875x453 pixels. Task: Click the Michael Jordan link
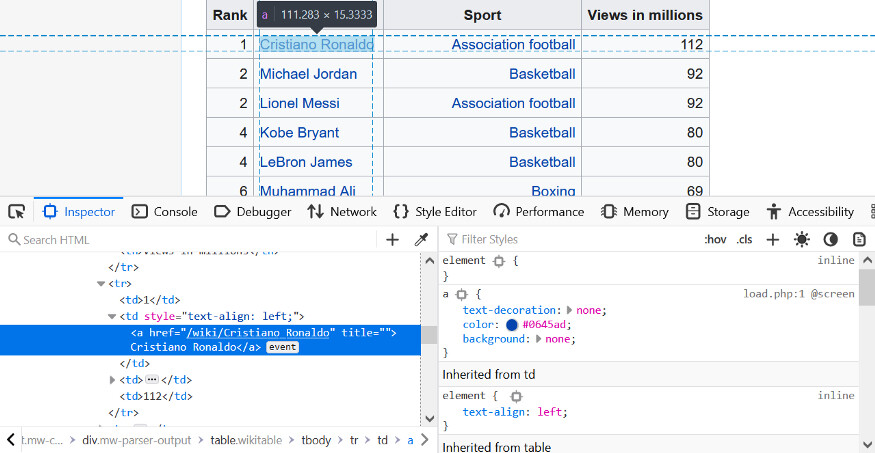point(308,74)
